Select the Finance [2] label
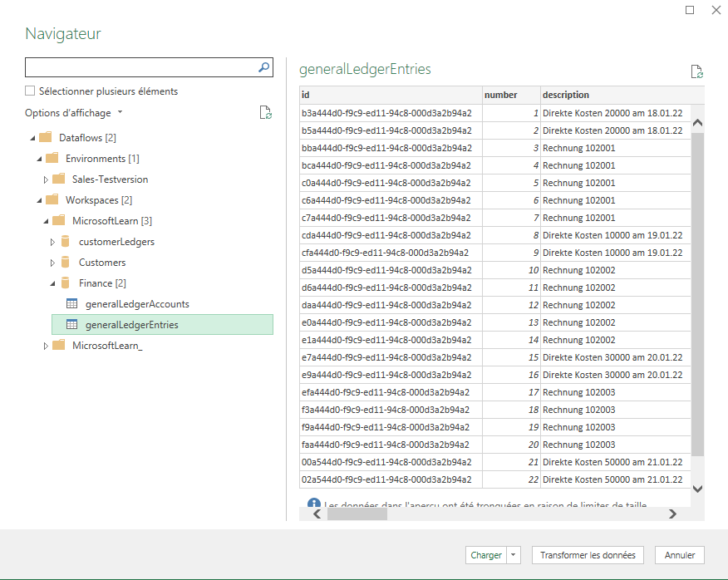Viewport: 728px width, 580px height. [x=102, y=283]
